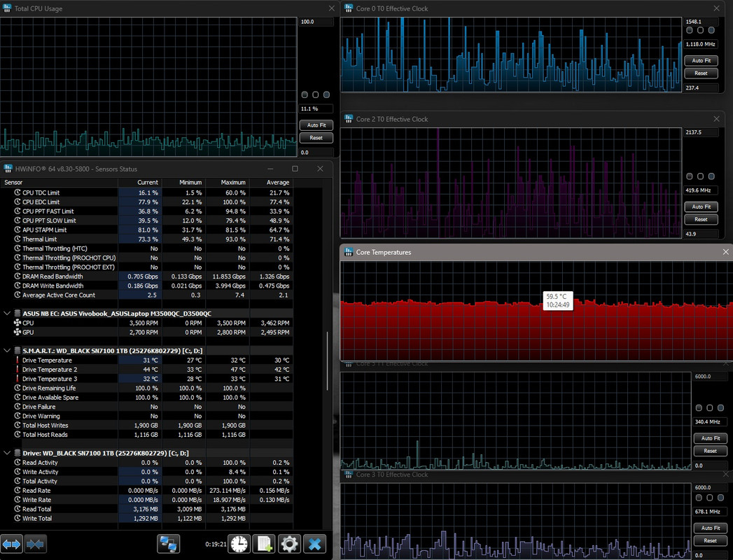
Task: Click the Sensors Status vertical scrollbar
Action: pos(327,361)
